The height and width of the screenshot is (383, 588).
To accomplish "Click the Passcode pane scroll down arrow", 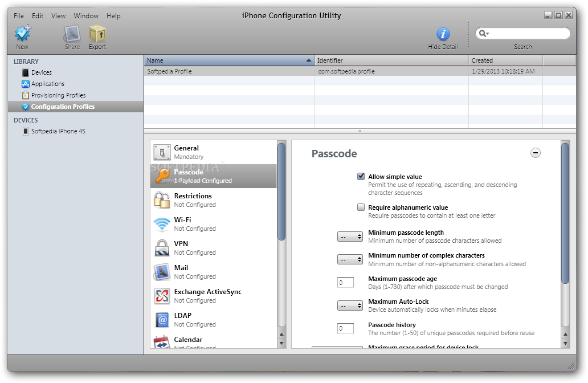I will pyautogui.click(x=566, y=343).
